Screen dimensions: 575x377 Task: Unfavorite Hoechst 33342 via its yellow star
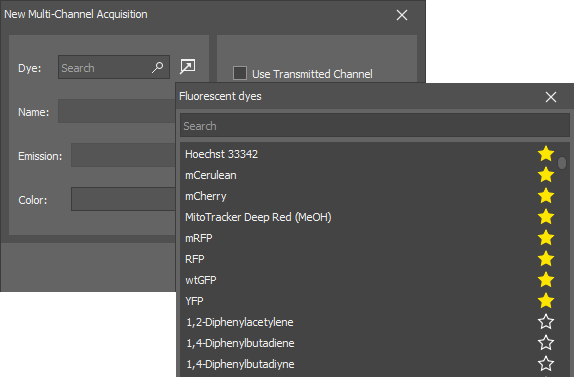pyautogui.click(x=546, y=154)
